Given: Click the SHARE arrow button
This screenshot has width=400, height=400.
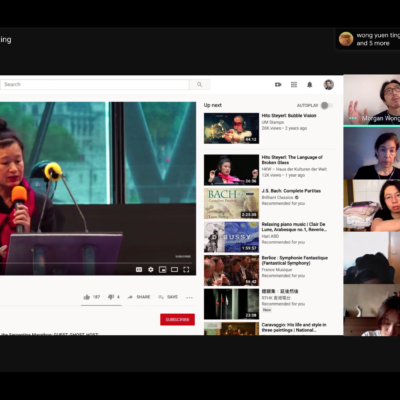Looking at the screenshot, I should [x=139, y=297].
